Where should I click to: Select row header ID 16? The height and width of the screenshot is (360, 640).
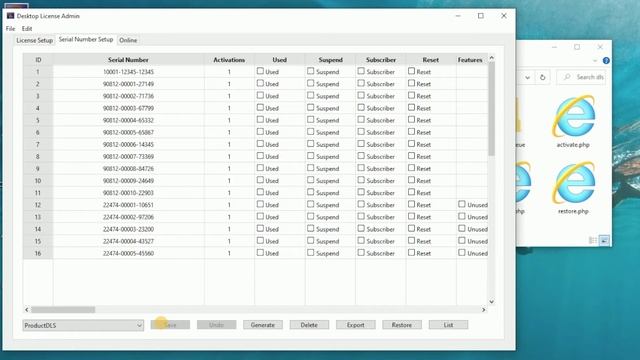tap(38, 253)
